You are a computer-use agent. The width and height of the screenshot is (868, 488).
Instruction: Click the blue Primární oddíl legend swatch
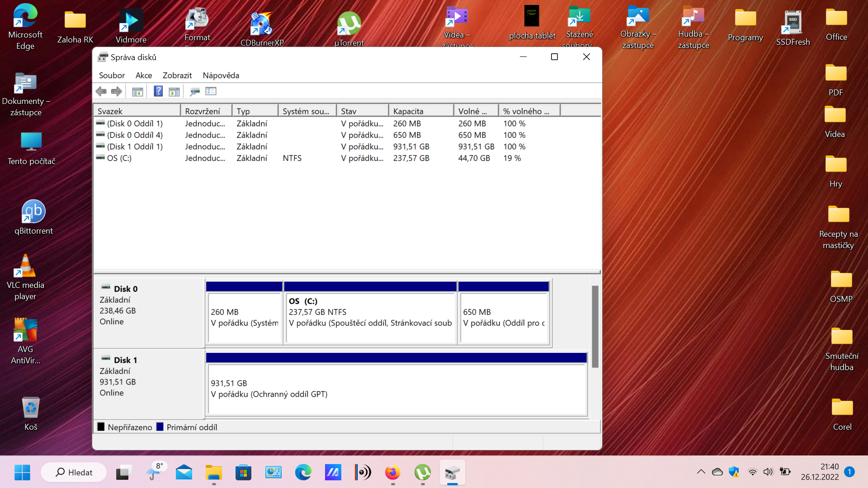(x=160, y=427)
